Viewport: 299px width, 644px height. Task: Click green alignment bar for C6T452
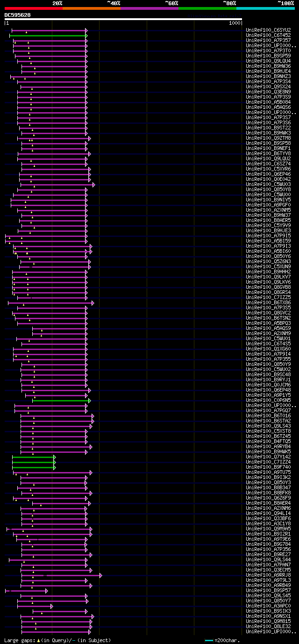[48, 36]
